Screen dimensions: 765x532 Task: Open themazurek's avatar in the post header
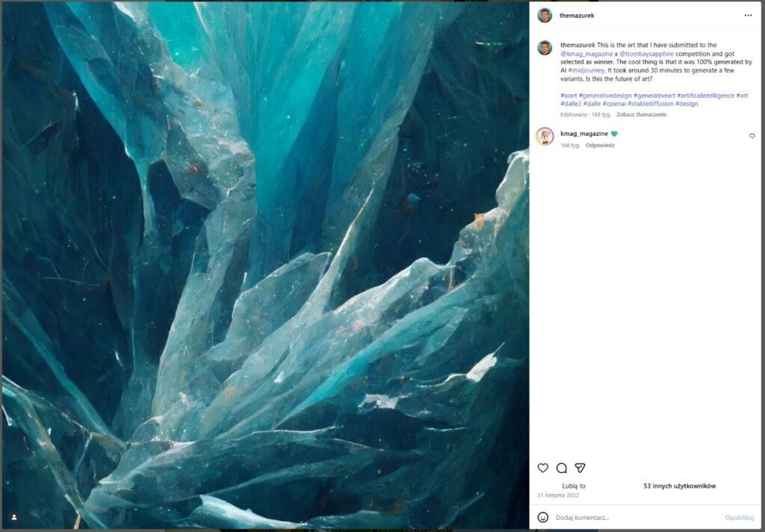coord(545,15)
